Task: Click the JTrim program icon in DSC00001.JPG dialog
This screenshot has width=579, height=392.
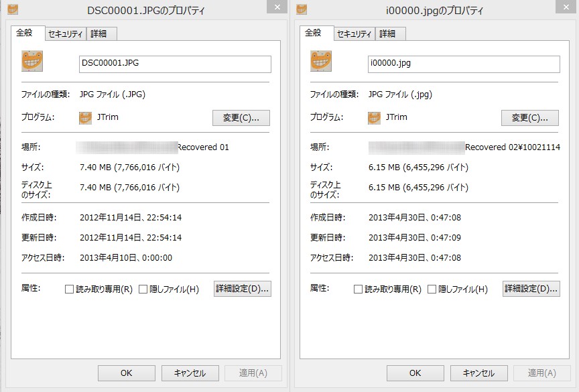Action: click(x=85, y=118)
